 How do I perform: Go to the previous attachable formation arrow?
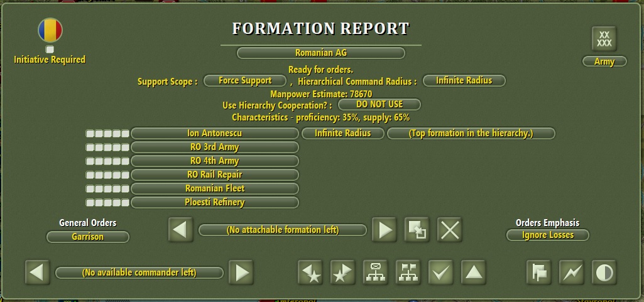(x=180, y=230)
